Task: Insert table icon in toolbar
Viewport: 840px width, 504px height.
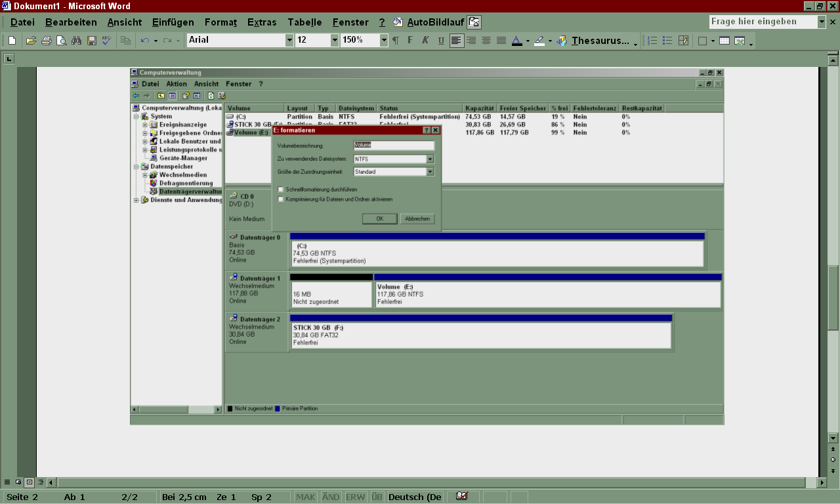Action: 724,41
